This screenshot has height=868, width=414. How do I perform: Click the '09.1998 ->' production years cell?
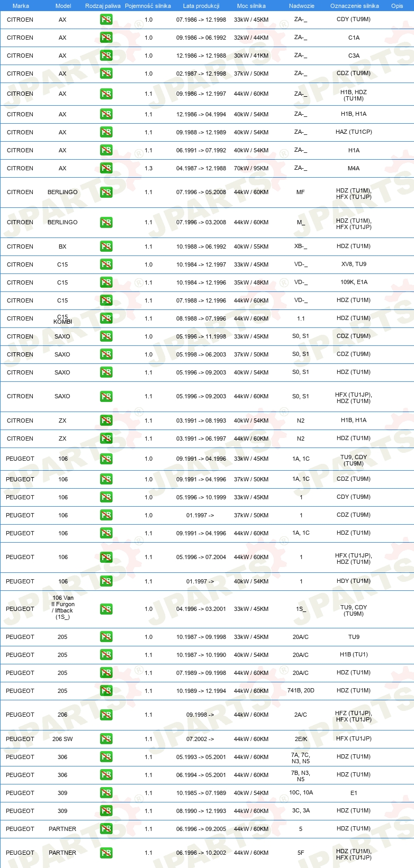click(x=200, y=715)
